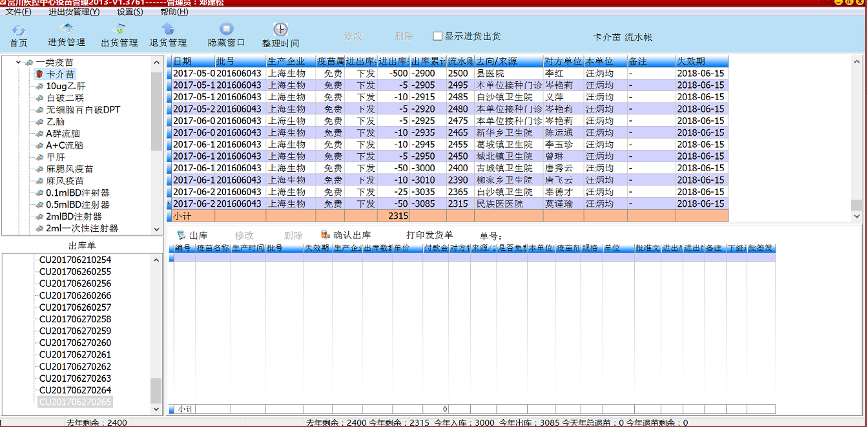Click the syringe icon beside 无细胞百白破DPT
Viewport: 868px width, 427px height.
point(39,110)
